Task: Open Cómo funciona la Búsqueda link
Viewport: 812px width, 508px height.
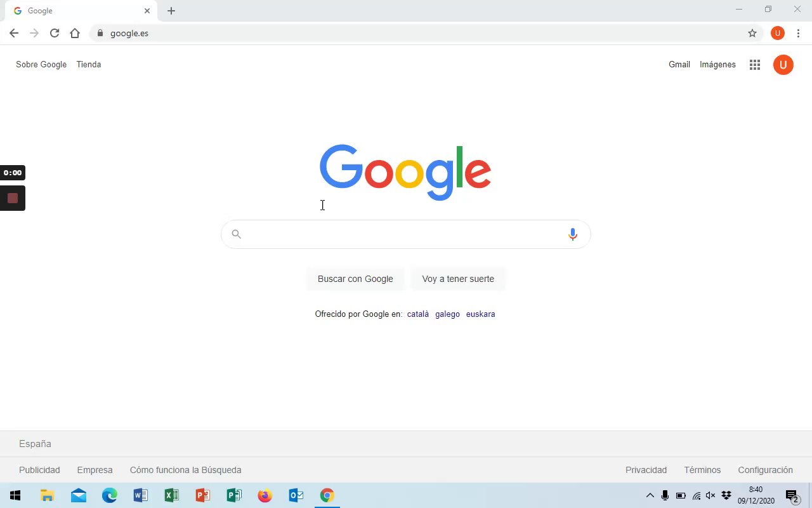Action: click(185, 470)
